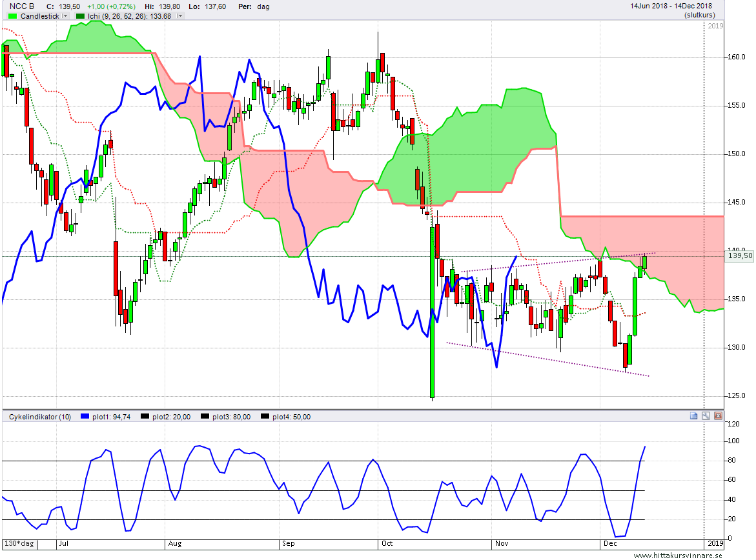Click the Dec month marker on time axis
Screen dimensions: 756x560
(x=610, y=544)
